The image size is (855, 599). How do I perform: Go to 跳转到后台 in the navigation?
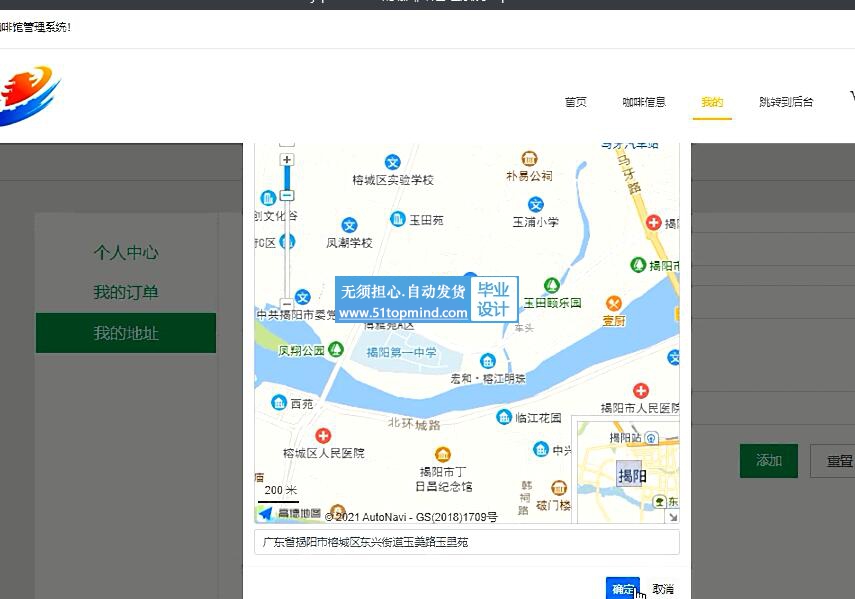pos(786,102)
